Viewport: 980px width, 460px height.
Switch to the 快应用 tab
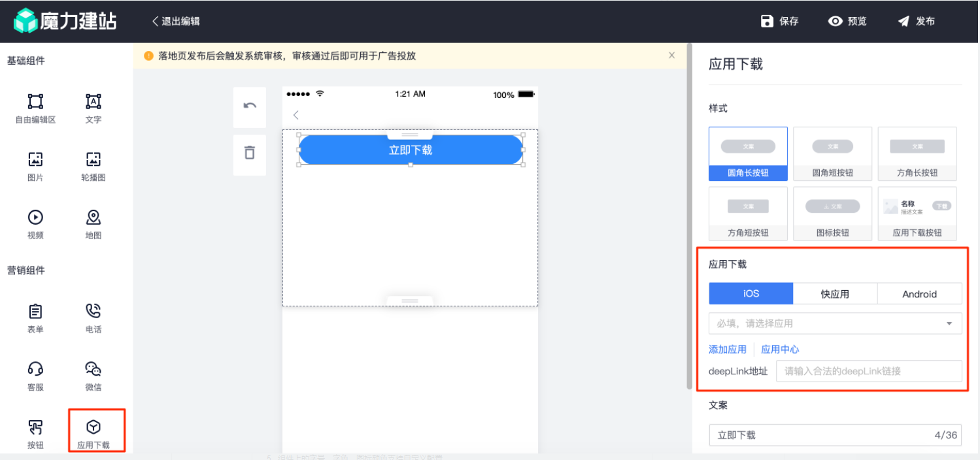835,293
